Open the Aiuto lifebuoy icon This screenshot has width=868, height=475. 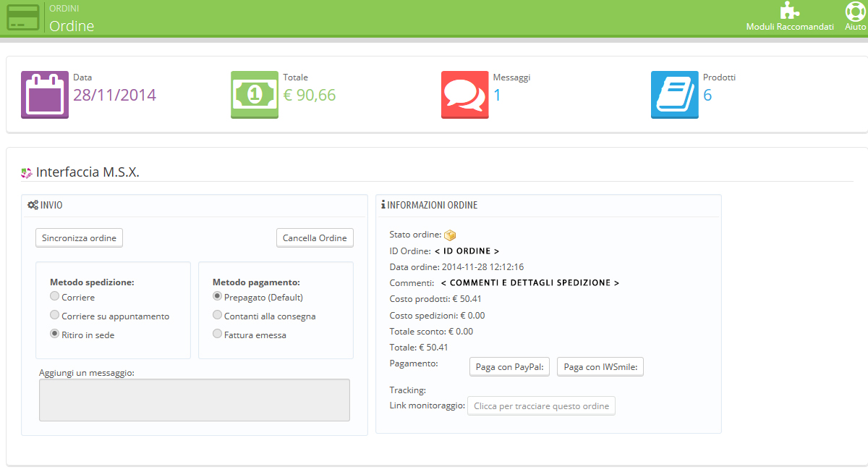[x=856, y=11]
